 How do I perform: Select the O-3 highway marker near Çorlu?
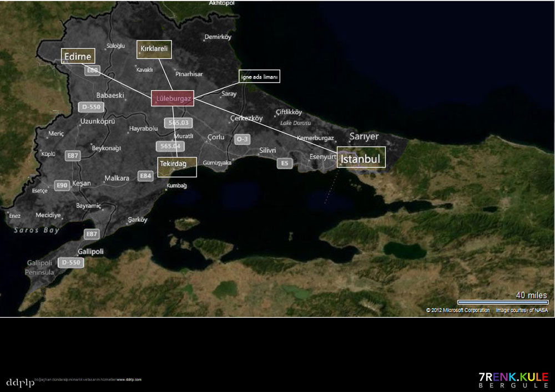tap(242, 139)
